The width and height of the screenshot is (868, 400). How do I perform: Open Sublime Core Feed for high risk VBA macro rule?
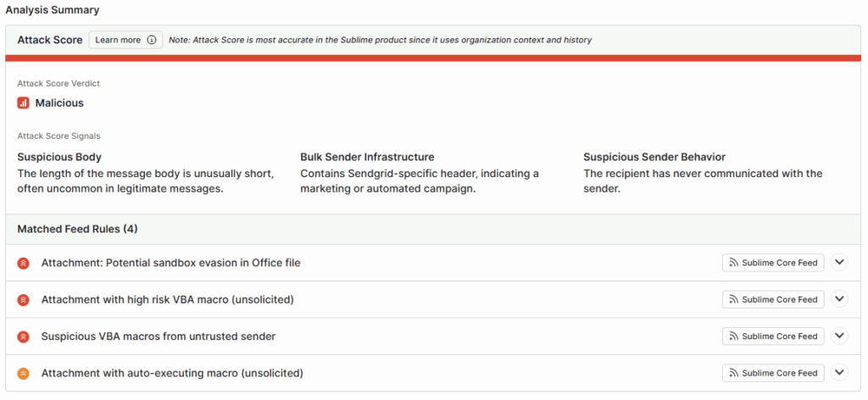pyautogui.click(x=773, y=299)
